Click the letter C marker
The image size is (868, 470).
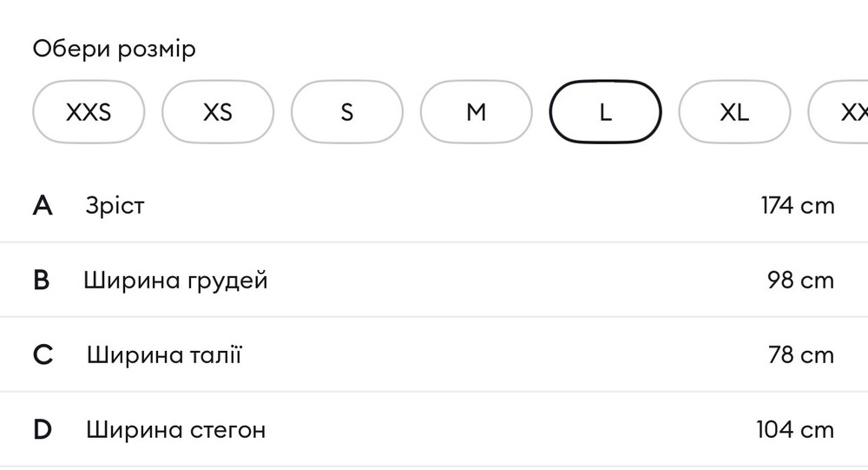click(43, 355)
